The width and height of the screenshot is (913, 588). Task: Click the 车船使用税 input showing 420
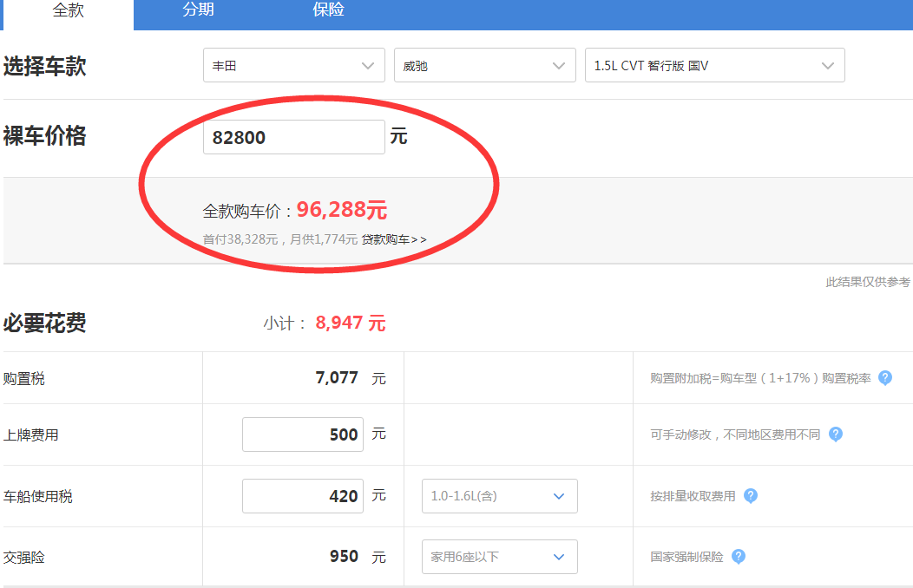pyautogui.click(x=303, y=496)
